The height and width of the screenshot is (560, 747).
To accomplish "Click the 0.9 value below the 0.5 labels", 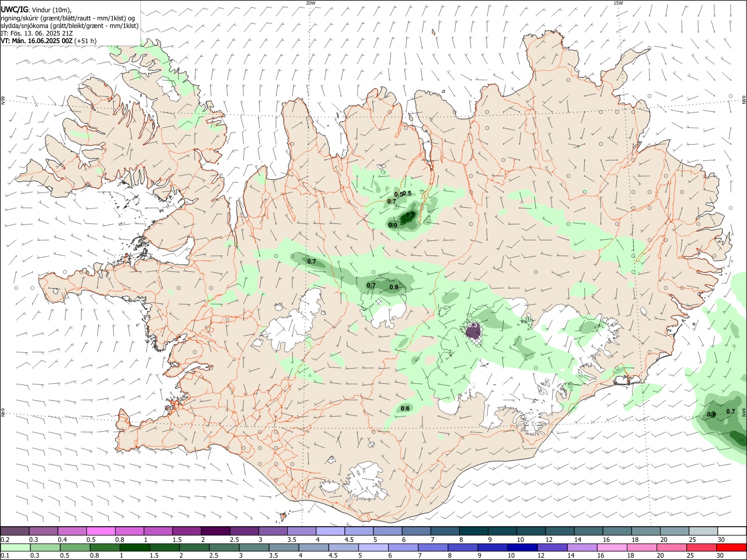I will pos(393,225).
